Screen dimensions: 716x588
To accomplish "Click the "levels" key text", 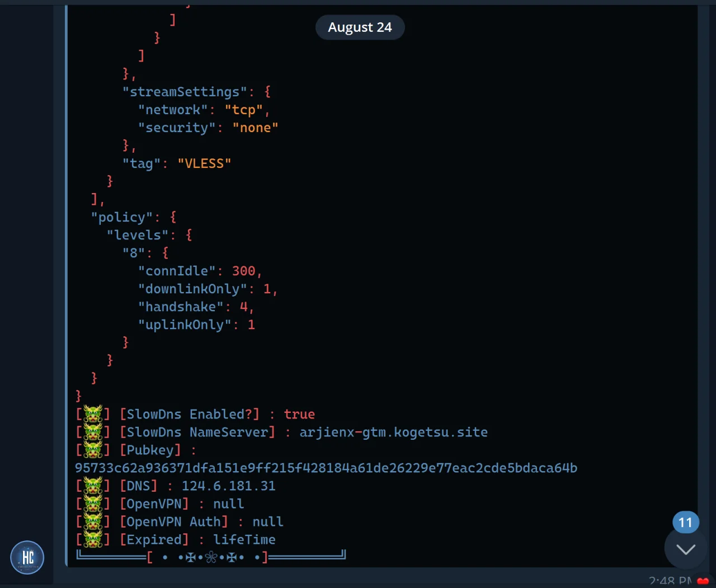I will point(138,235).
